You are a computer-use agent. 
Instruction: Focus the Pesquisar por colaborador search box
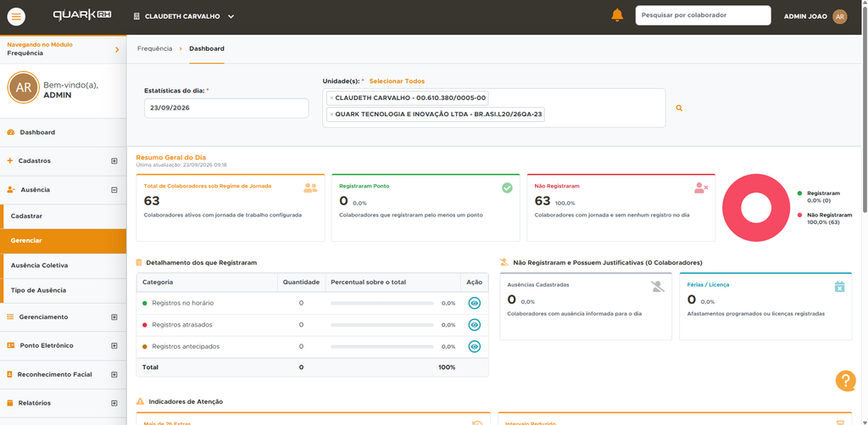click(703, 15)
